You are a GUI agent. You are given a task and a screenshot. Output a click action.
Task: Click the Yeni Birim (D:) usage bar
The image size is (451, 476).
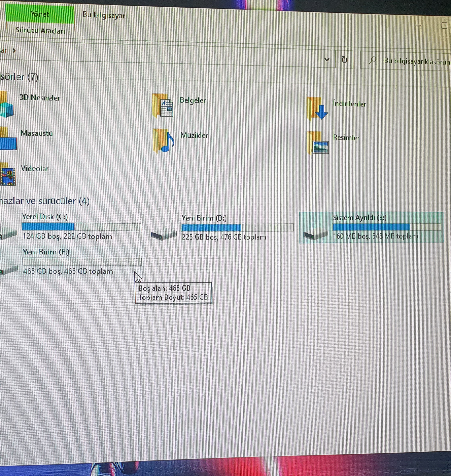click(x=237, y=227)
